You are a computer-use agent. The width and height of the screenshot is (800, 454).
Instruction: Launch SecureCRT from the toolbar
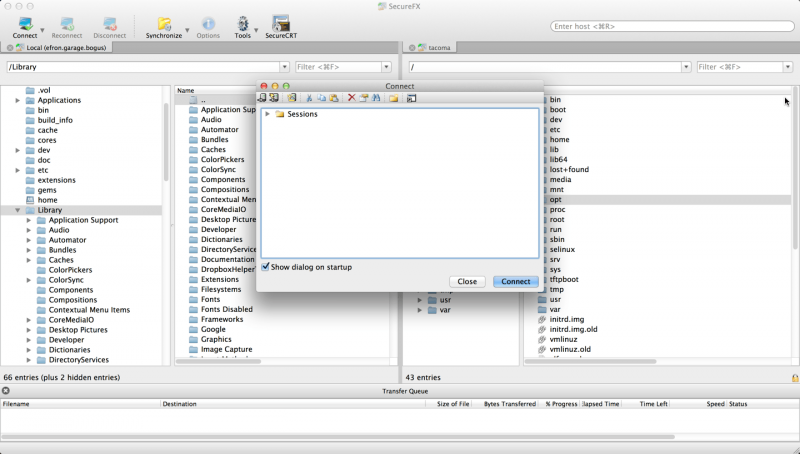[281, 24]
